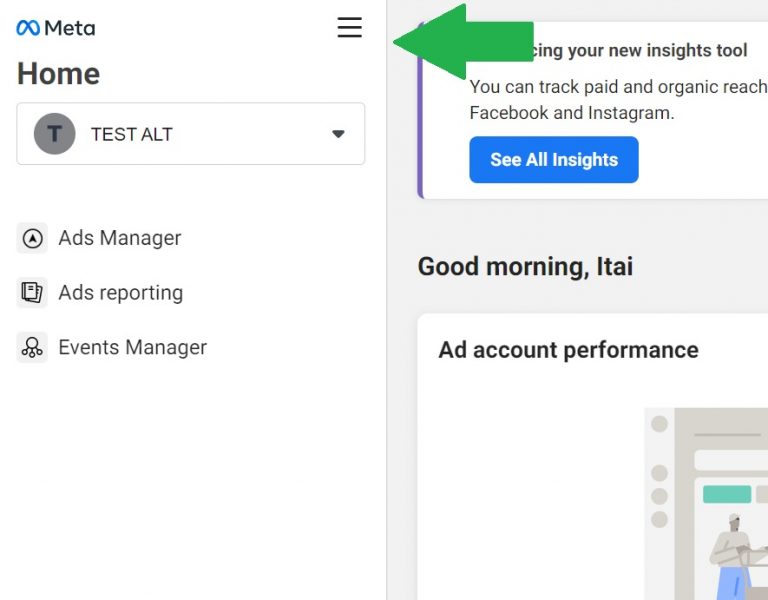This screenshot has height=600, width=768.
Task: Click the Good morning, Itai greeting
Action: tap(525, 267)
